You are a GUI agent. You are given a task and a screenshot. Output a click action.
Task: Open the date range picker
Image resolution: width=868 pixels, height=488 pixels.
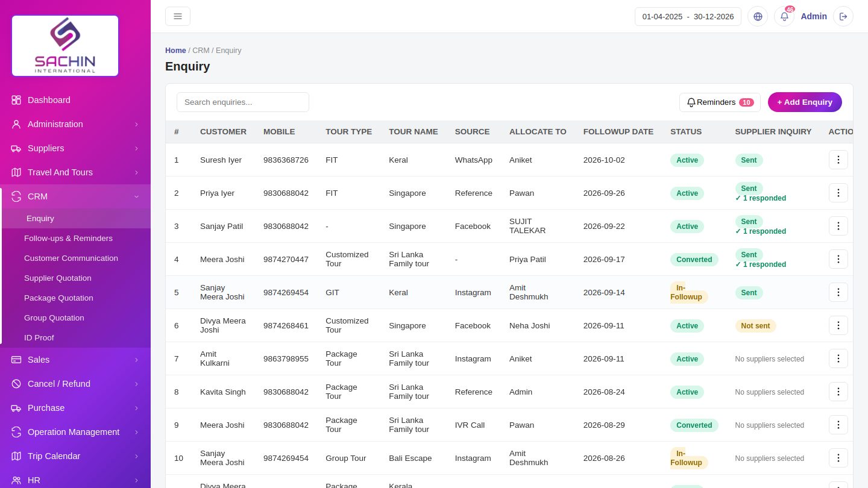tap(688, 16)
